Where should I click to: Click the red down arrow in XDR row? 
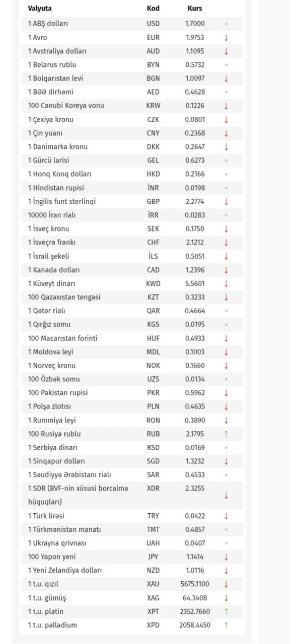pos(226,495)
